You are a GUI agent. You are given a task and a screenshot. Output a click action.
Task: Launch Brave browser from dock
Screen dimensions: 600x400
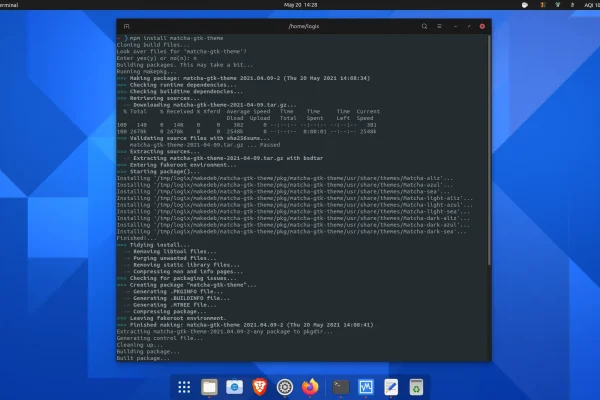point(260,387)
